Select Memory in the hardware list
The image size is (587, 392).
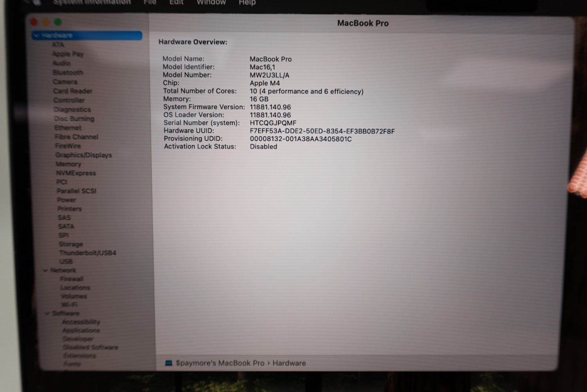pyautogui.click(x=68, y=164)
